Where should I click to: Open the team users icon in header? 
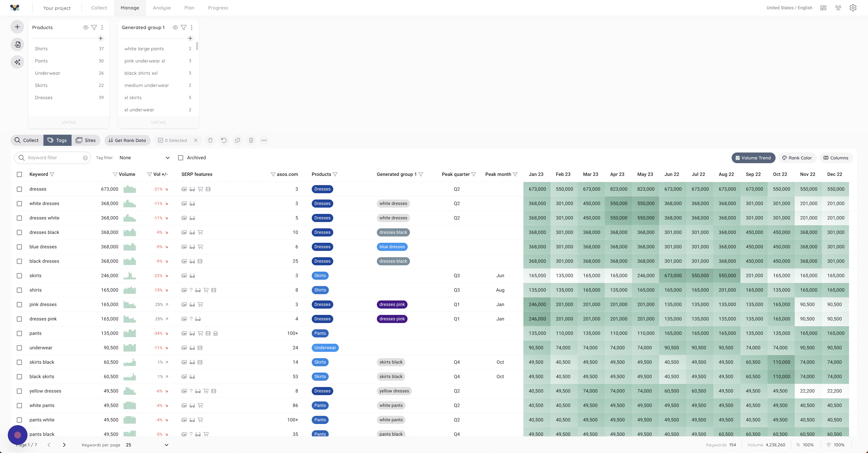click(838, 8)
